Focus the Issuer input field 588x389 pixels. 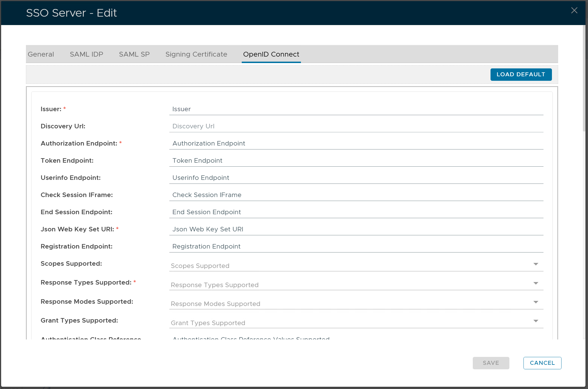356,109
